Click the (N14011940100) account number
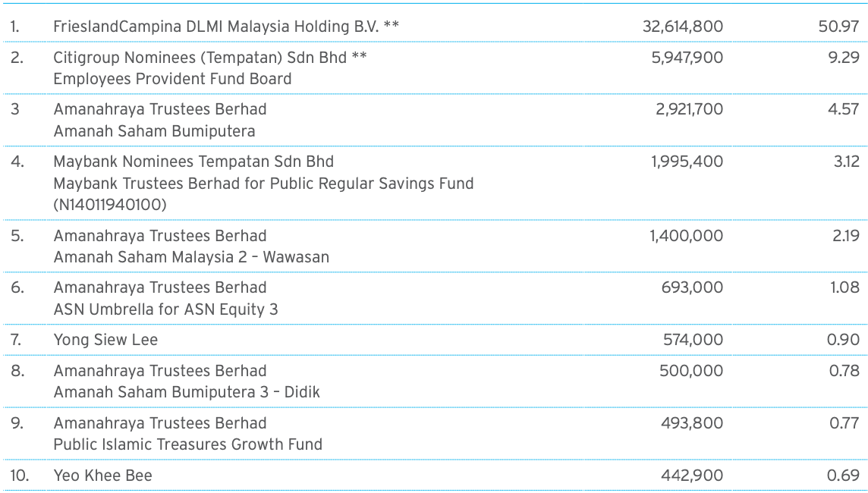Screen dimensions: 868x493 [109, 205]
